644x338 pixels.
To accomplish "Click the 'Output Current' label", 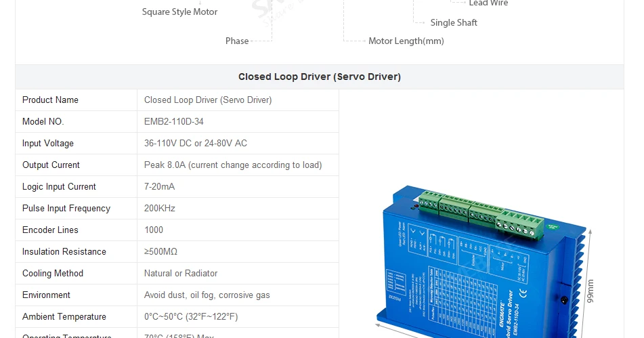I will (51, 165).
